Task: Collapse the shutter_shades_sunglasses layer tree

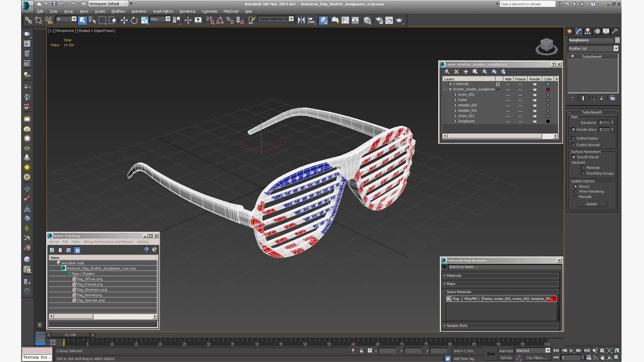Action: click(445, 89)
